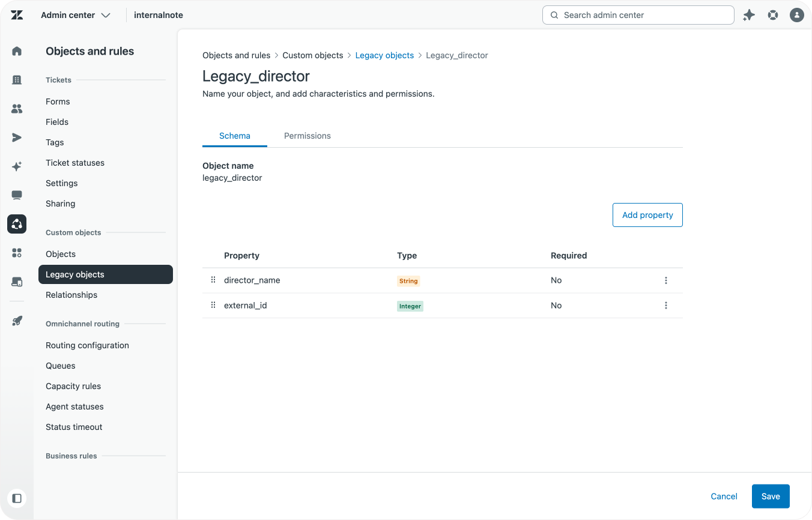Collapse the sidebar with the panel toggle icon
The width and height of the screenshot is (812, 520).
click(x=17, y=498)
